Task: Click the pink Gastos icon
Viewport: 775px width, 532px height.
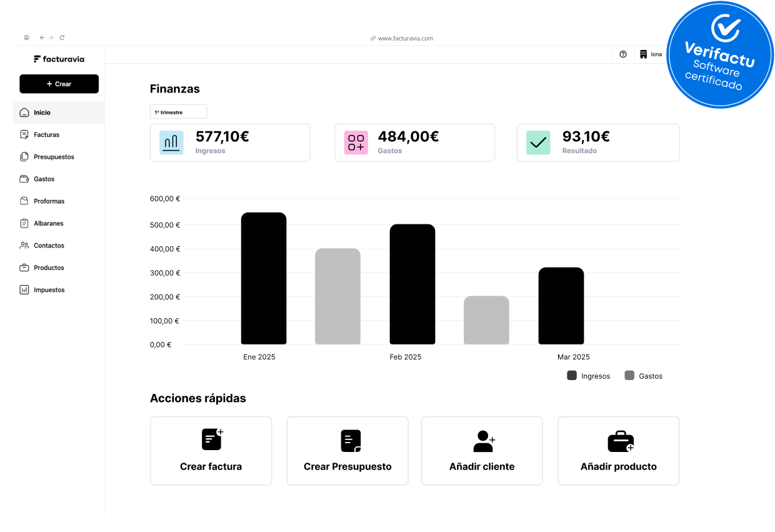Action: [356, 143]
